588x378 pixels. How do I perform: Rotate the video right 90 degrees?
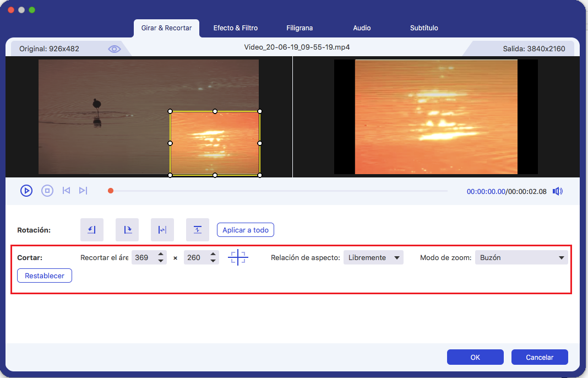(127, 230)
